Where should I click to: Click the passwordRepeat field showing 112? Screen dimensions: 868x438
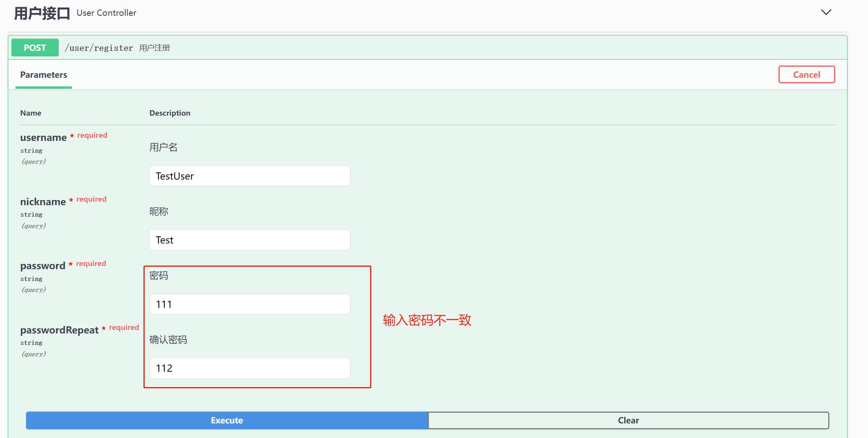250,368
